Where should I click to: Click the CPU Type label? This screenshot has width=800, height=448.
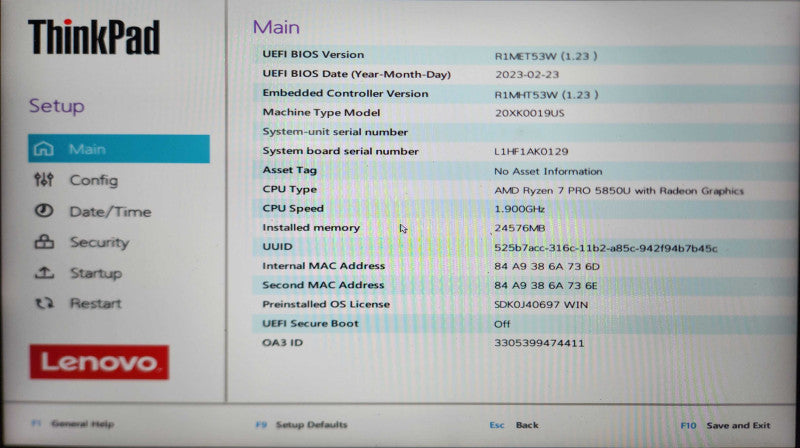(x=289, y=189)
